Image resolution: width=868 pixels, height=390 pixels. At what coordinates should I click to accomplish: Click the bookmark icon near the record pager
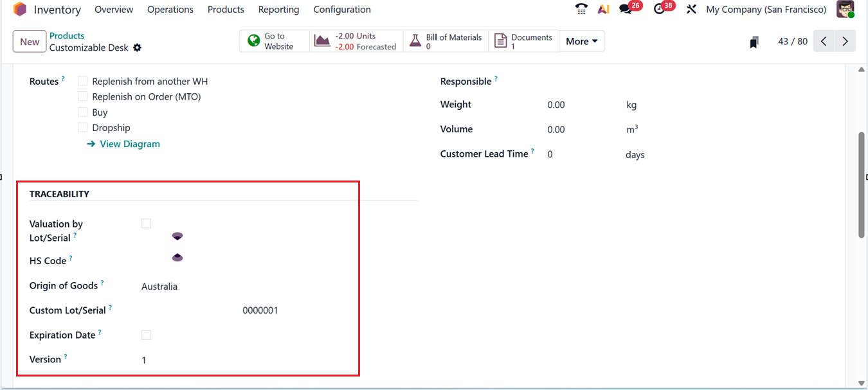click(x=754, y=40)
